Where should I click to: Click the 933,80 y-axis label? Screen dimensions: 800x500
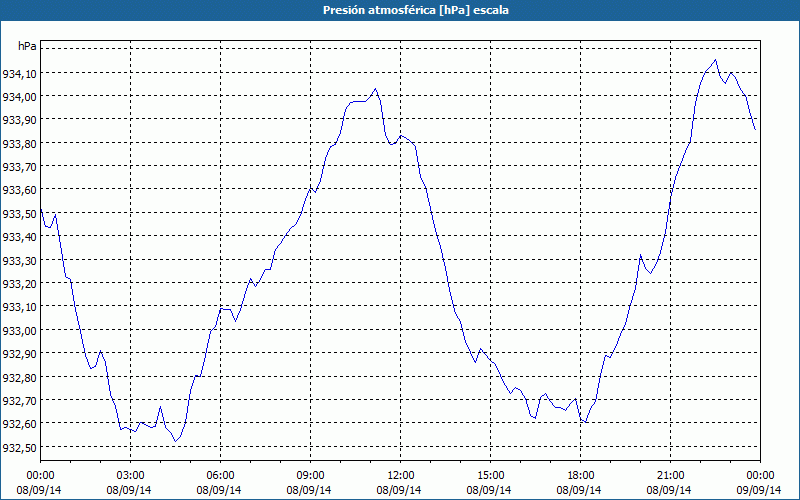19,144
